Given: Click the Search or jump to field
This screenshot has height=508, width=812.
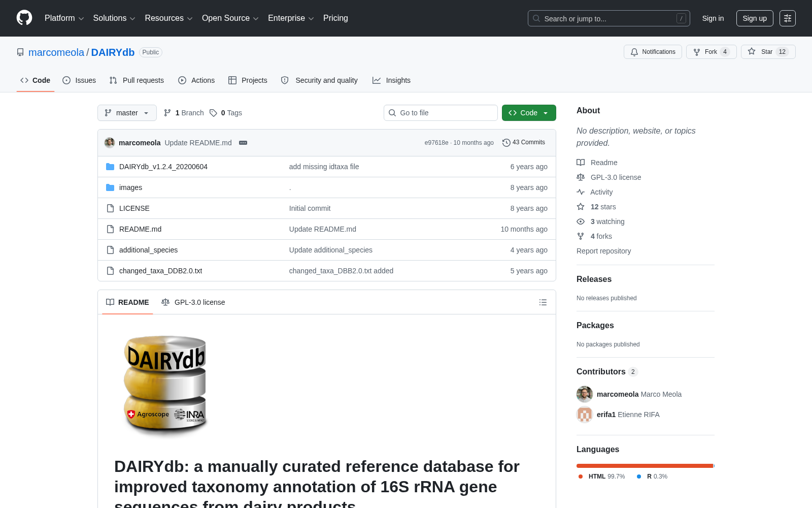Looking at the screenshot, I should [x=609, y=18].
